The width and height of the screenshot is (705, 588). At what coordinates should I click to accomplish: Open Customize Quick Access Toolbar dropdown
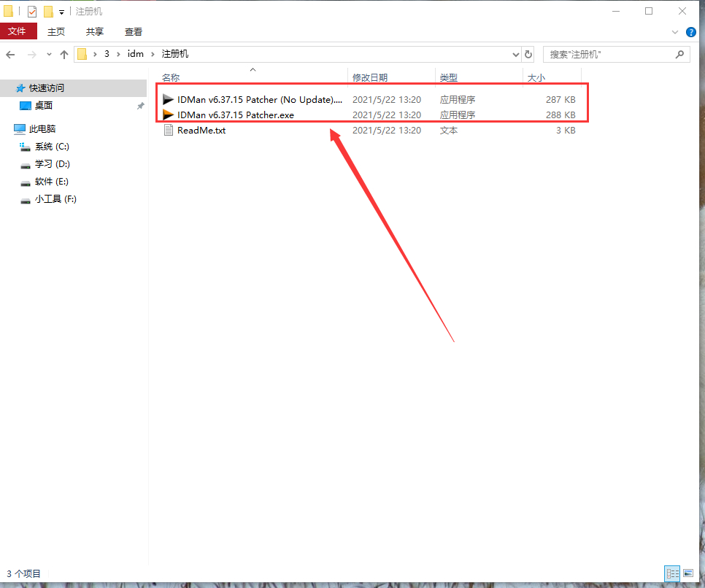61,12
